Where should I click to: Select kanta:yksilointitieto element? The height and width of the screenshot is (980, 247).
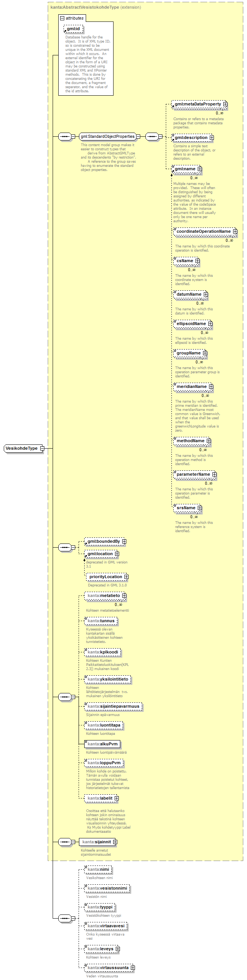pyautogui.click(x=108, y=679)
